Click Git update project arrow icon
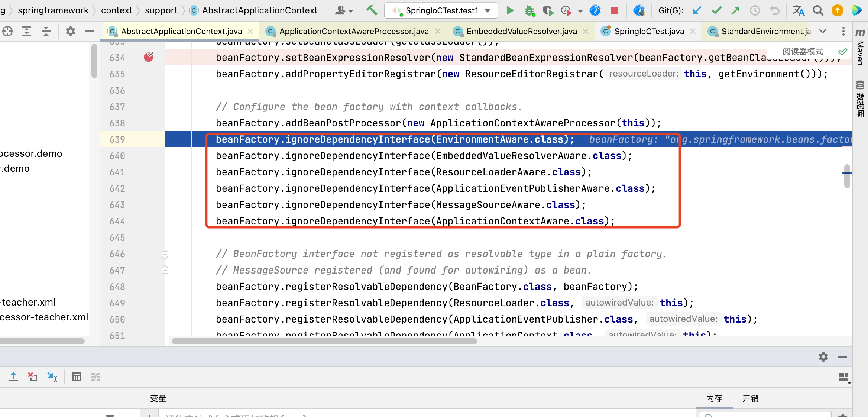The image size is (868, 417). (x=697, y=10)
